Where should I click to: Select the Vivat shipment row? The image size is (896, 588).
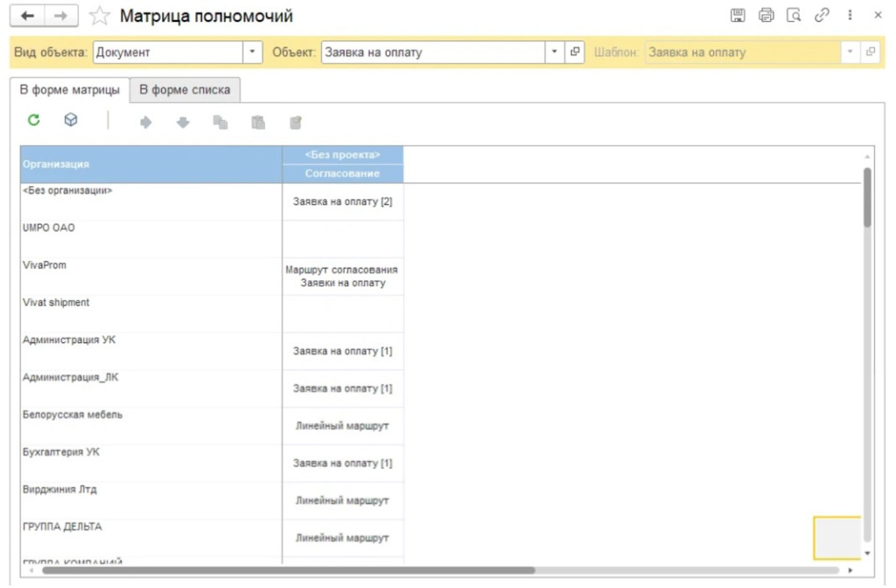[x=150, y=314]
